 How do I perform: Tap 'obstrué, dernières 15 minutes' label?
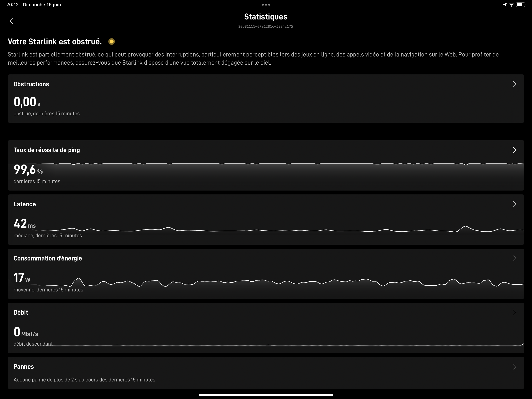pyautogui.click(x=47, y=114)
